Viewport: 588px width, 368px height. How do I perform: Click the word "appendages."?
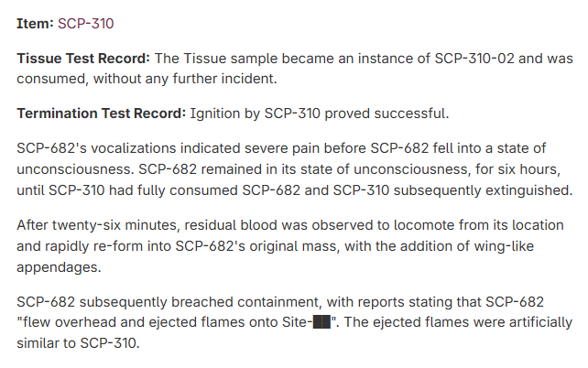[x=59, y=267]
